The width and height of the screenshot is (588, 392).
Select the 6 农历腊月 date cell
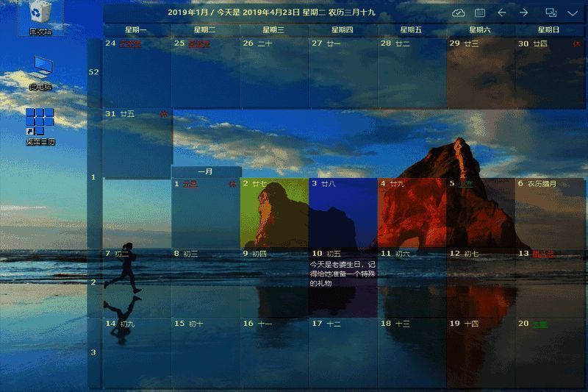550,213
